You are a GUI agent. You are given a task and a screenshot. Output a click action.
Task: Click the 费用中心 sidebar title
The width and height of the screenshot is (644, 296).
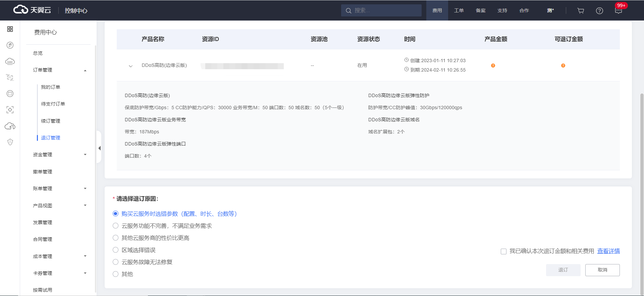click(46, 32)
